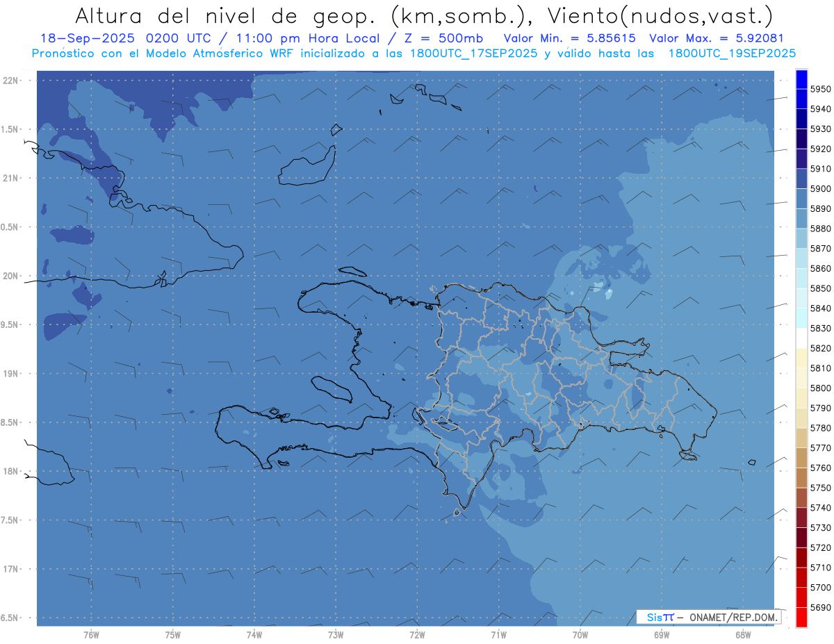The image size is (834, 644).
Task: Click the 5830 value on the color scale
Action: [820, 328]
